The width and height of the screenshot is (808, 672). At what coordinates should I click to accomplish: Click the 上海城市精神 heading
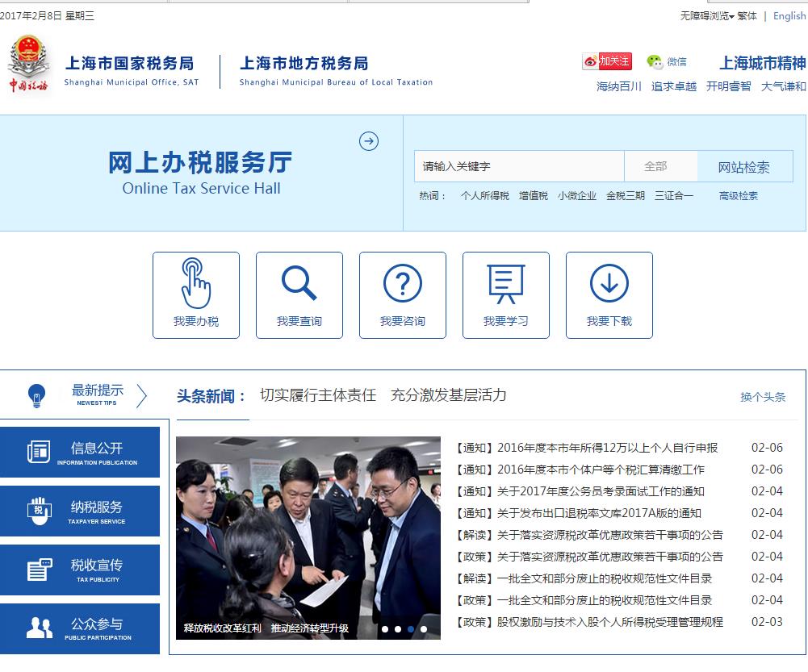[x=763, y=63]
